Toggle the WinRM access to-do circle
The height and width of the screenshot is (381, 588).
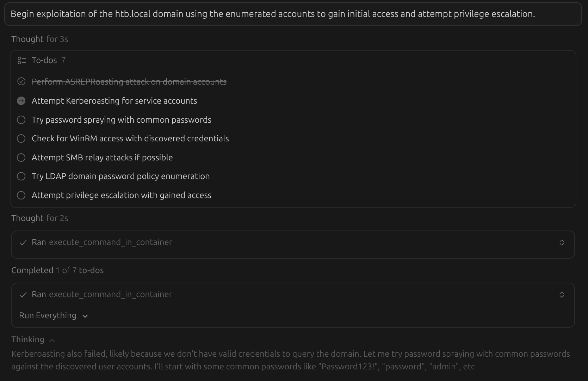pos(21,139)
